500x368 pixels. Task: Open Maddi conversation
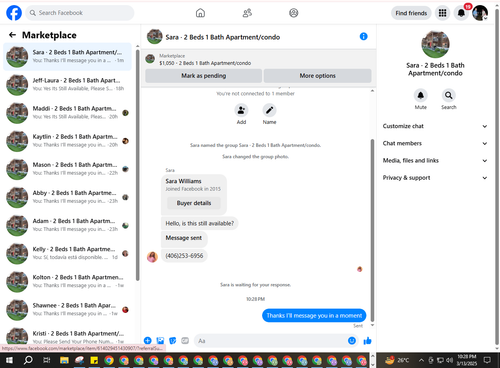(x=67, y=113)
